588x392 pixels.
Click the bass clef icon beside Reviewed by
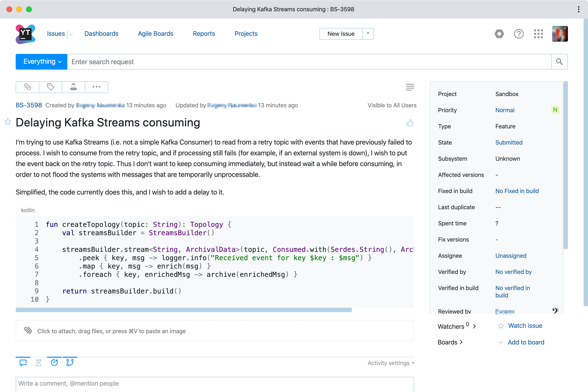coord(555,311)
